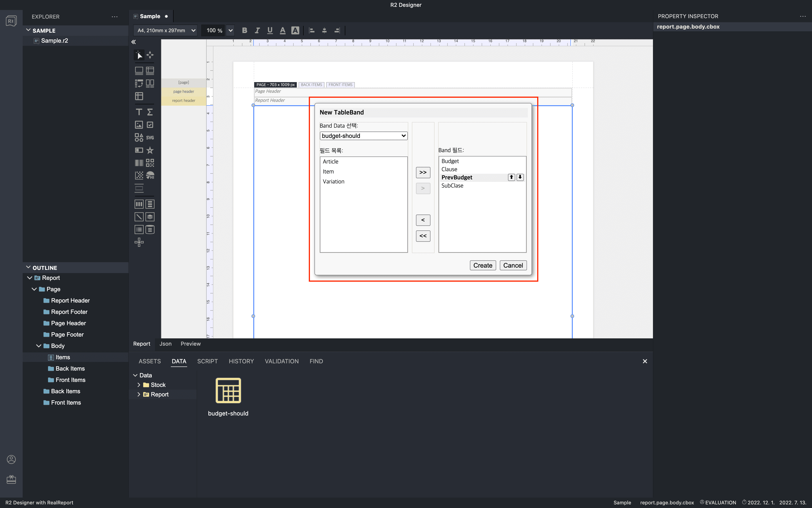This screenshot has width=812, height=508.
Task: Open the paper size dropdown
Action: pyautogui.click(x=165, y=30)
